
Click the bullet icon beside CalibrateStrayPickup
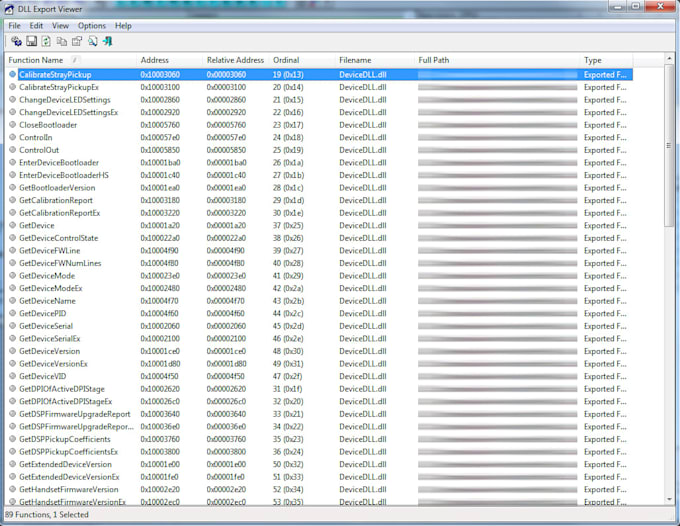coord(13,75)
